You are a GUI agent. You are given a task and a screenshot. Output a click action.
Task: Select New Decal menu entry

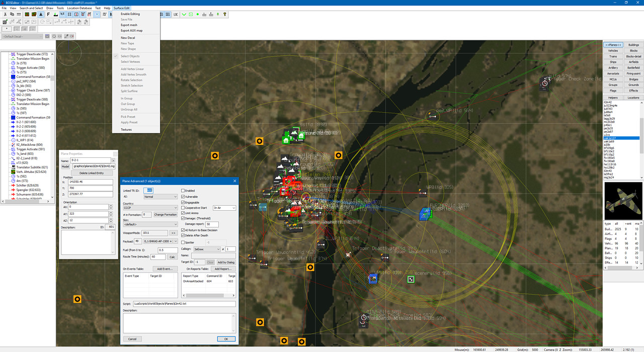click(128, 38)
